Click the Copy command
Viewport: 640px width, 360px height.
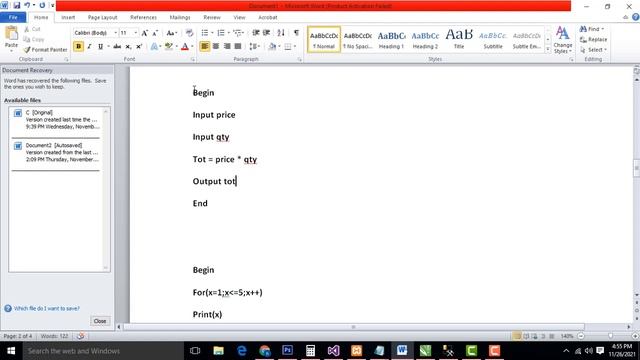pyautogui.click(x=34, y=39)
